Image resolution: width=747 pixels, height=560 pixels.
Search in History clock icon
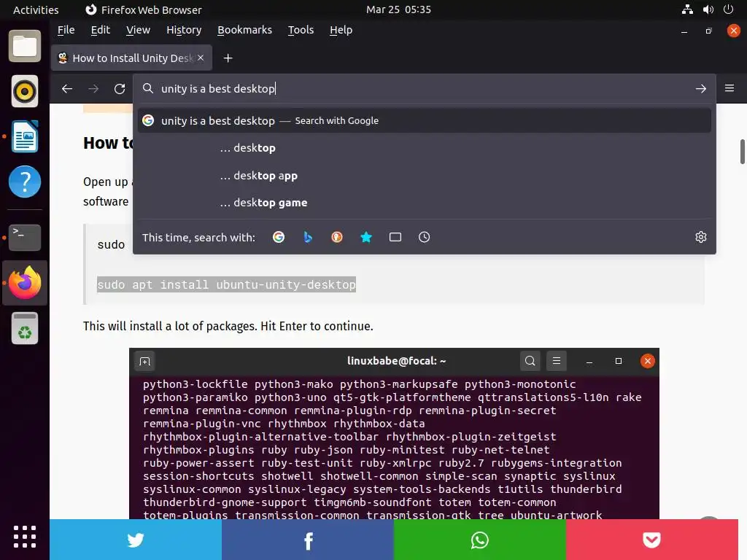click(425, 237)
